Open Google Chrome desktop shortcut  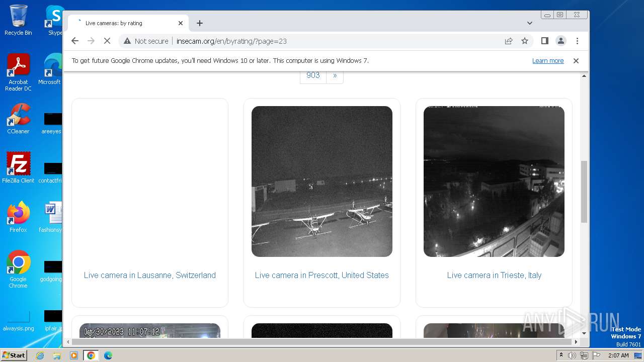point(18,269)
